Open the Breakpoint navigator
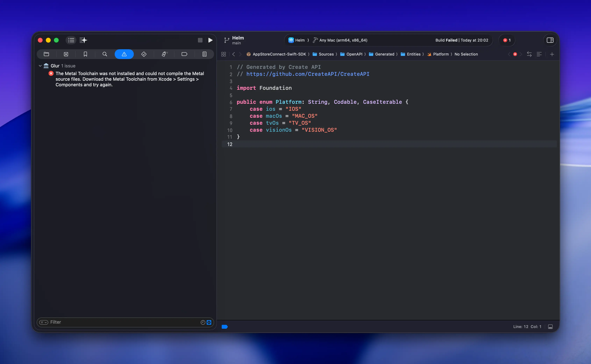This screenshot has height=364, width=591. coord(184,54)
